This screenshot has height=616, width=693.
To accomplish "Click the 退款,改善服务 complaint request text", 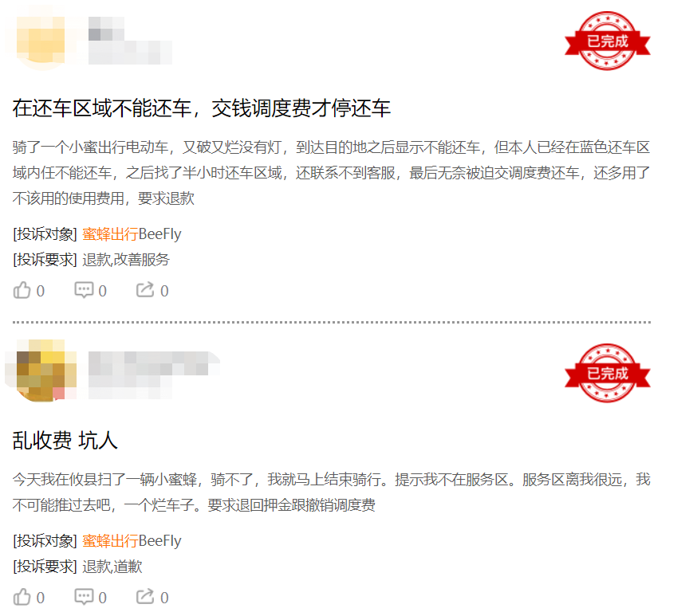I will coord(126,260).
